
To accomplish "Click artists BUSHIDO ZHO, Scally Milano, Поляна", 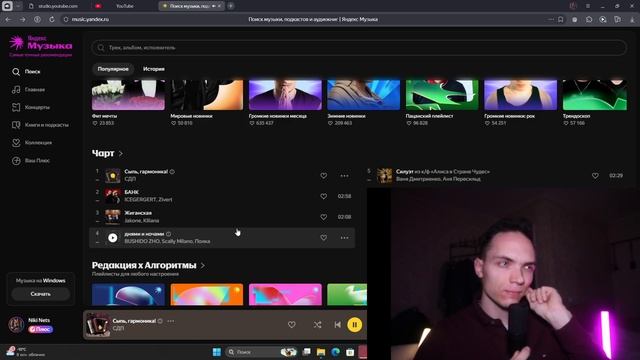I will (167, 241).
